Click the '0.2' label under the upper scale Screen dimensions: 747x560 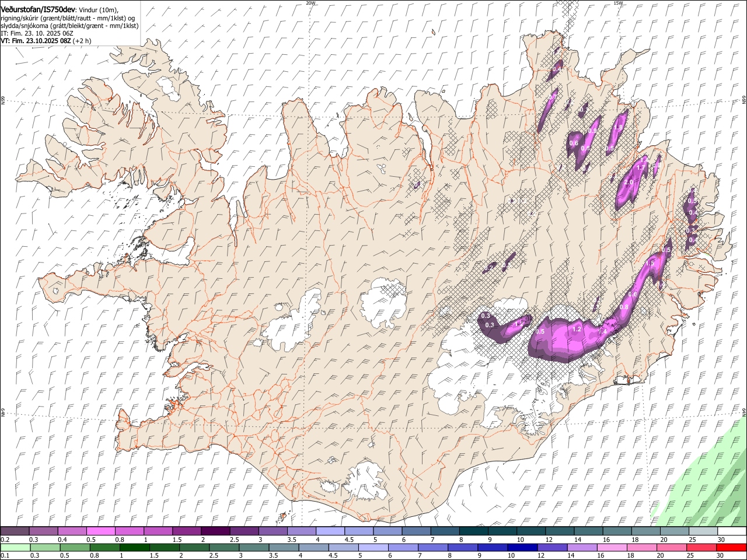click(5, 540)
